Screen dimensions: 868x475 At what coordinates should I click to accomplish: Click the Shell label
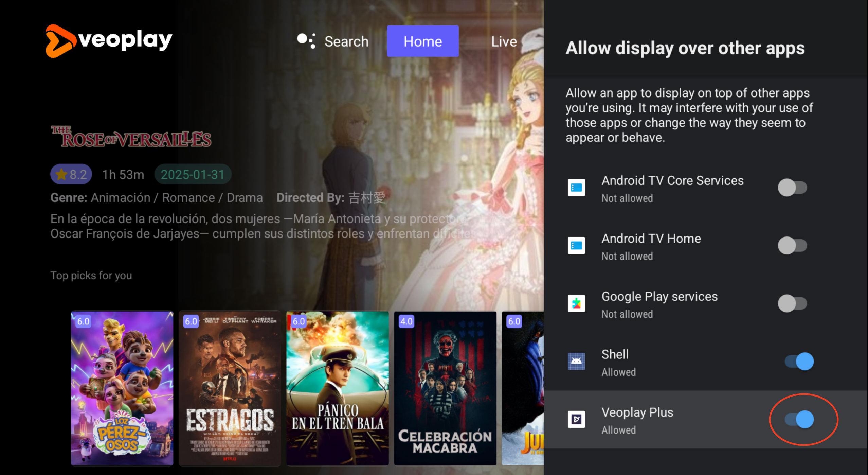[615, 354]
